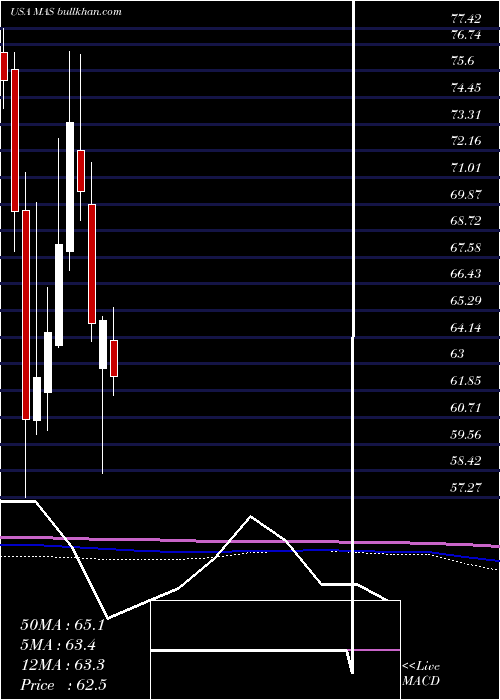Click the 75.6 price axis label
This screenshot has height=700, width=500.
click(x=463, y=61)
